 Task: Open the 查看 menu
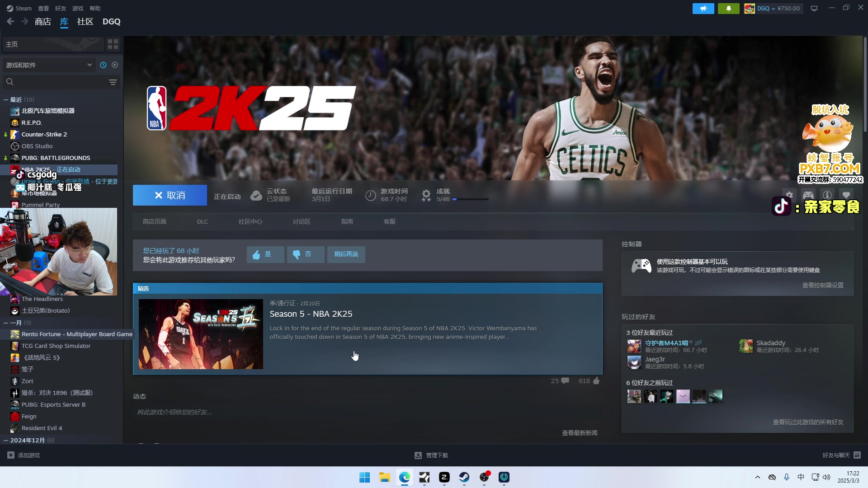pyautogui.click(x=43, y=8)
